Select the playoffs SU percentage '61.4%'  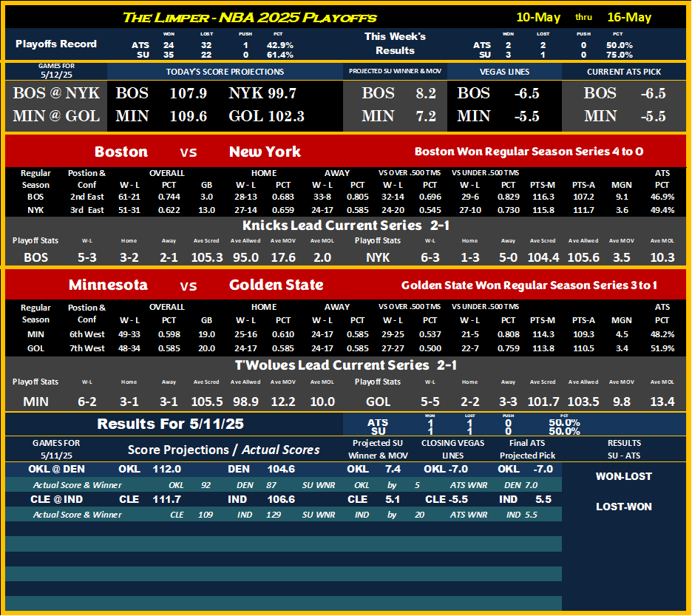tap(279, 55)
